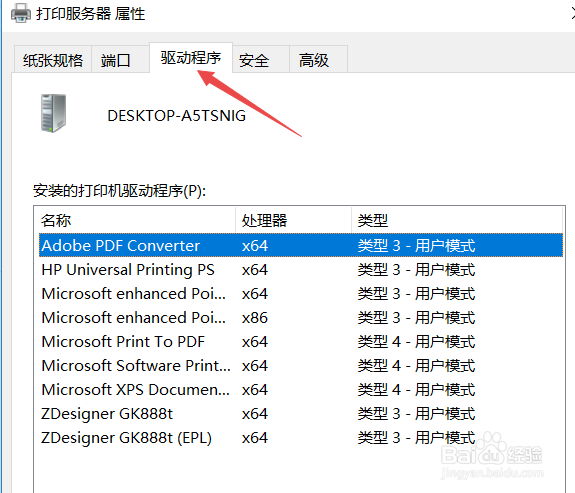Select ZDesigner GK888t driver
This screenshot has width=575, height=493.
301,414
